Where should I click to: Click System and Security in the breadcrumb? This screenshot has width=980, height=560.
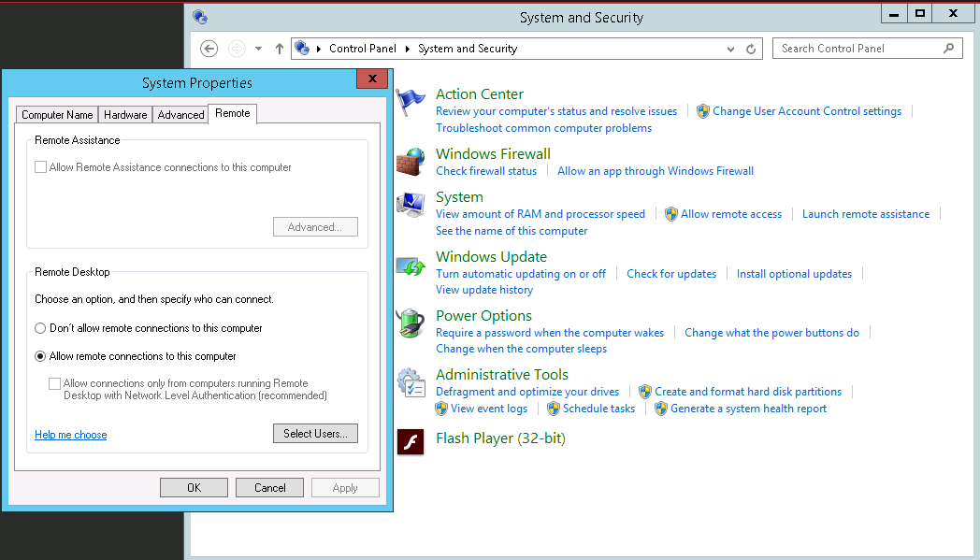click(x=468, y=49)
